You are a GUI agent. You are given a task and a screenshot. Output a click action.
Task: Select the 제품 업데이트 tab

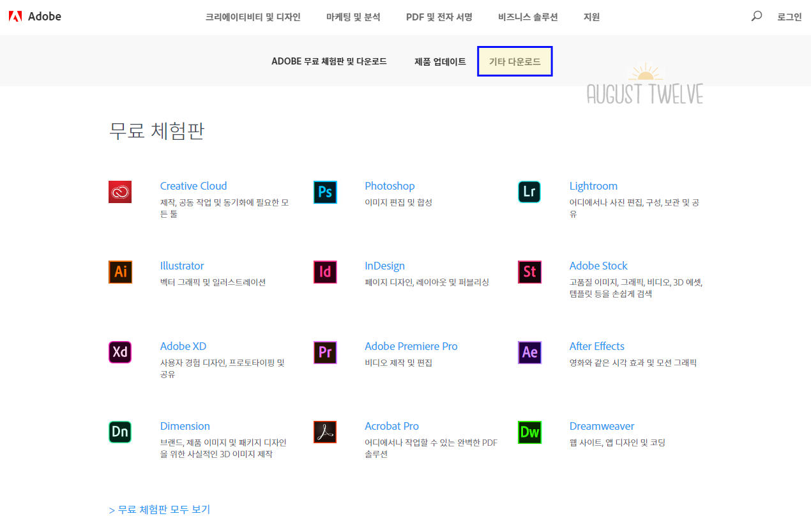[x=440, y=61]
